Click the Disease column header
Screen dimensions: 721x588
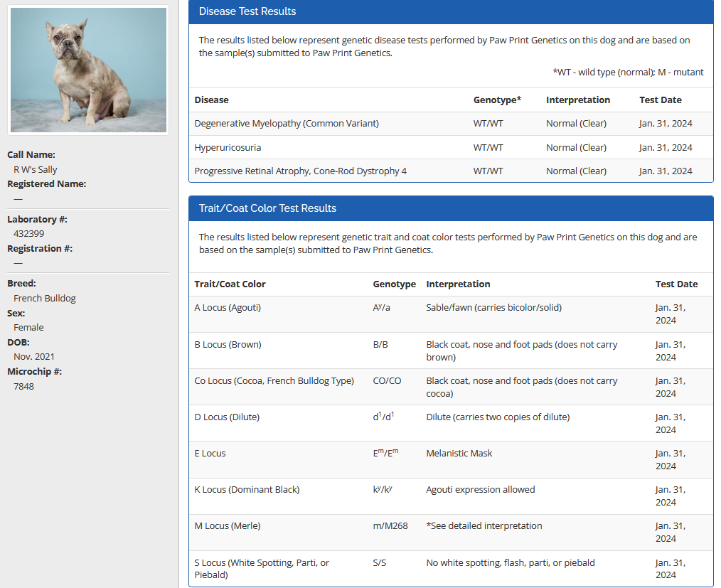coord(212,100)
